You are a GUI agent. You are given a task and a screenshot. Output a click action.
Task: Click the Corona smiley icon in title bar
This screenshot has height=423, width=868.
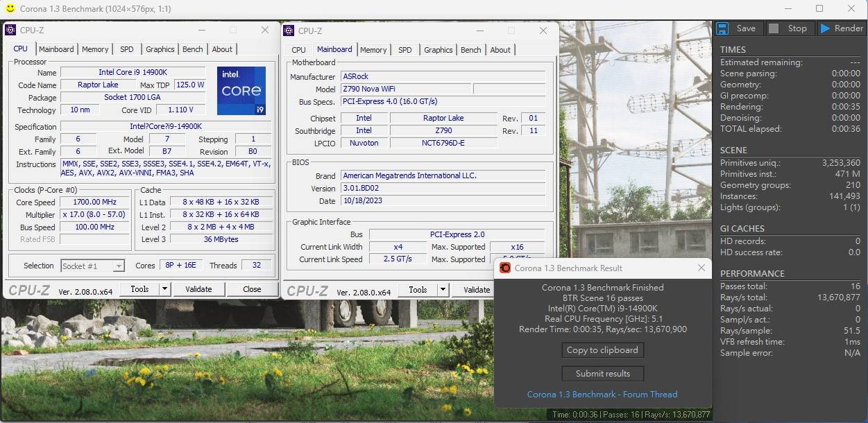[x=10, y=8]
